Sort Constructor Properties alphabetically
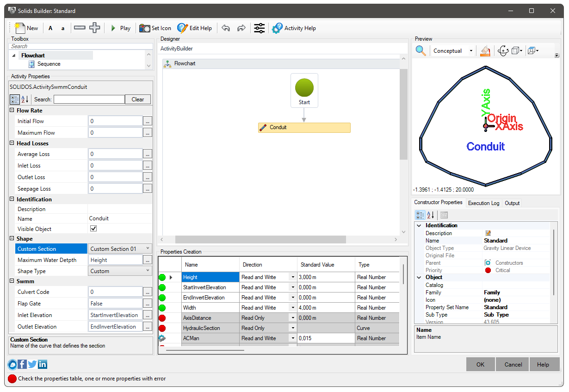 click(x=431, y=215)
